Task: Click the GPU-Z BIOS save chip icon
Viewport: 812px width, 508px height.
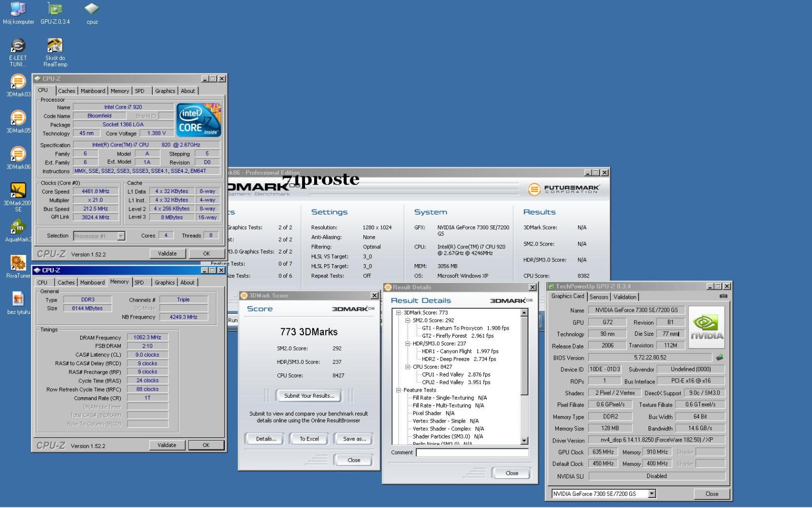Action: (x=720, y=357)
